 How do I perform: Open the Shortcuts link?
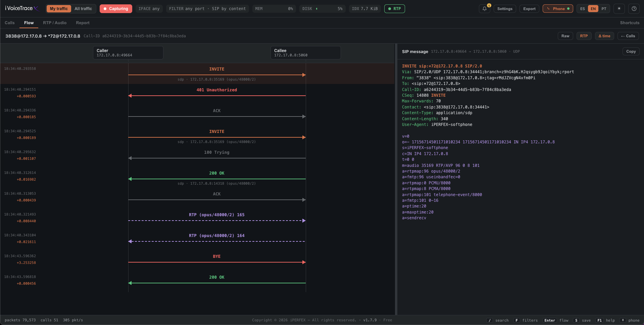pos(630,23)
